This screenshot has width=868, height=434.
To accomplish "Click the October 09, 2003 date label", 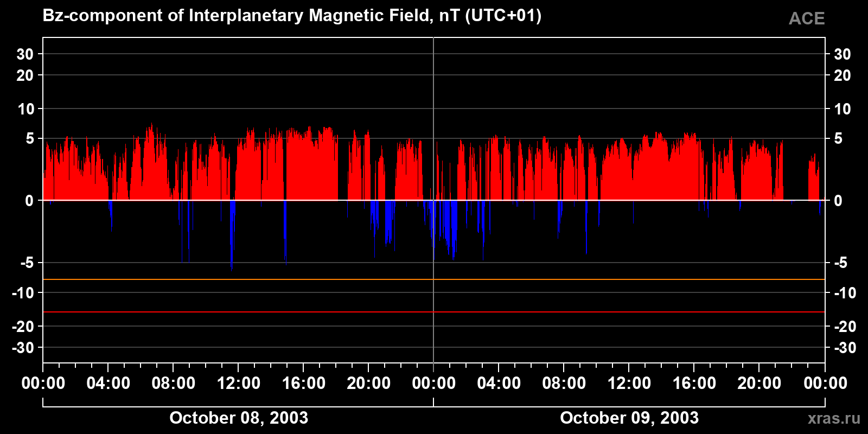I will pos(629,418).
